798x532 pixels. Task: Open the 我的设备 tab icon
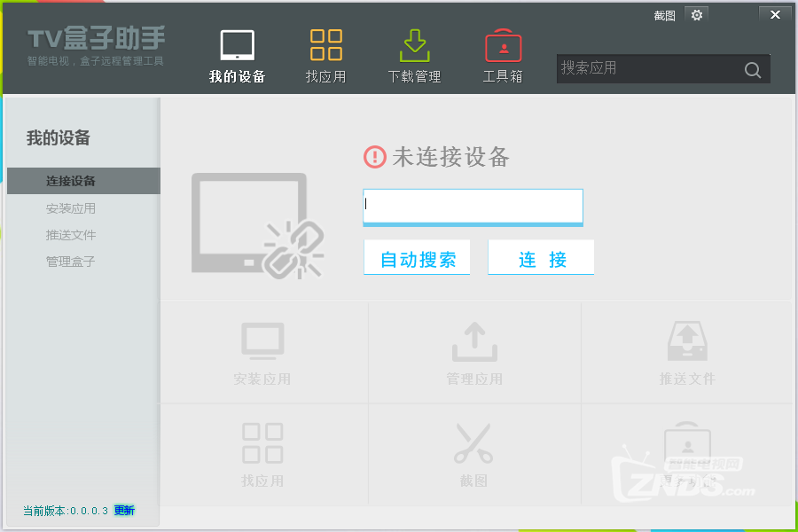pyautogui.click(x=237, y=45)
